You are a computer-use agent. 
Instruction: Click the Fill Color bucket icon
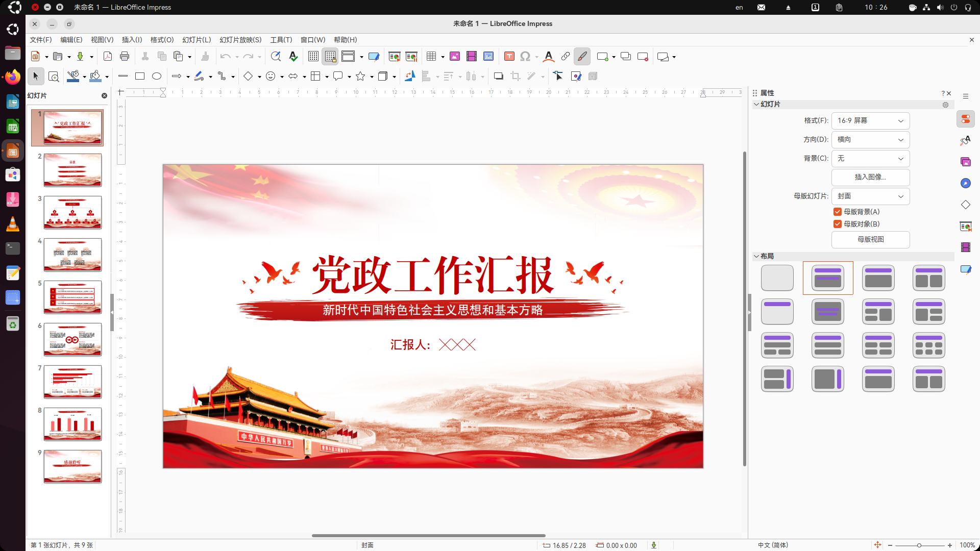pyautogui.click(x=95, y=77)
